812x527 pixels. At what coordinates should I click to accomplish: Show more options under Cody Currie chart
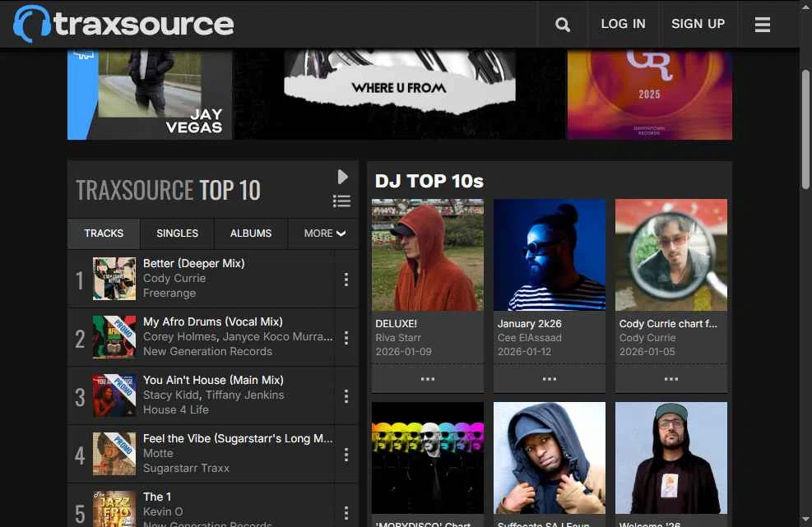click(x=671, y=379)
